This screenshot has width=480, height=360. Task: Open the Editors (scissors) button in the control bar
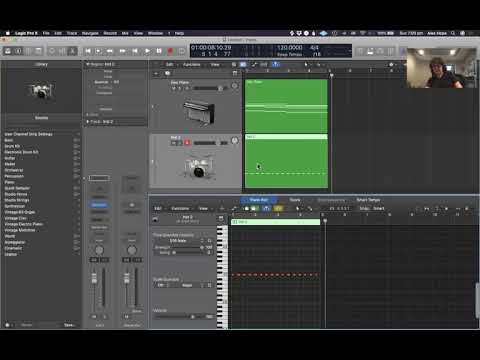coord(72,51)
